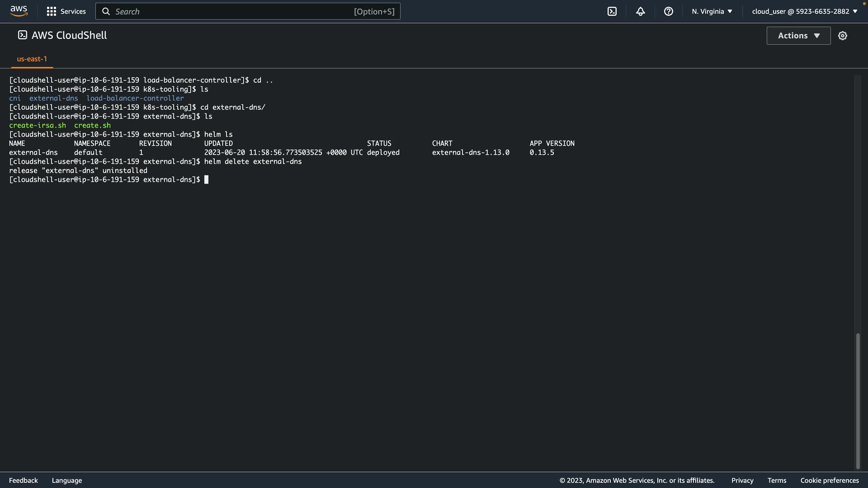Image resolution: width=868 pixels, height=488 pixels.
Task: Click the magnifier icon in search bar
Action: (x=106, y=11)
